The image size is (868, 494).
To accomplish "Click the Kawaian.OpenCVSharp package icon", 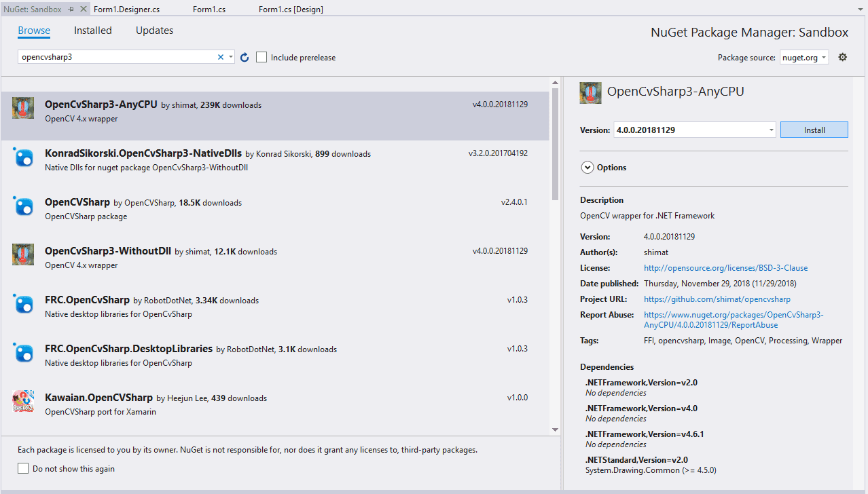I will [x=22, y=401].
